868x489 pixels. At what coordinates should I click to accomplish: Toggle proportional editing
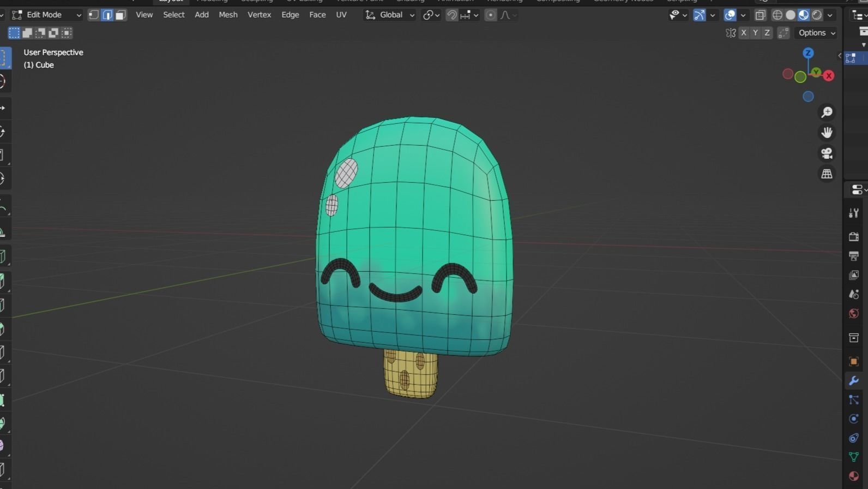coord(491,15)
